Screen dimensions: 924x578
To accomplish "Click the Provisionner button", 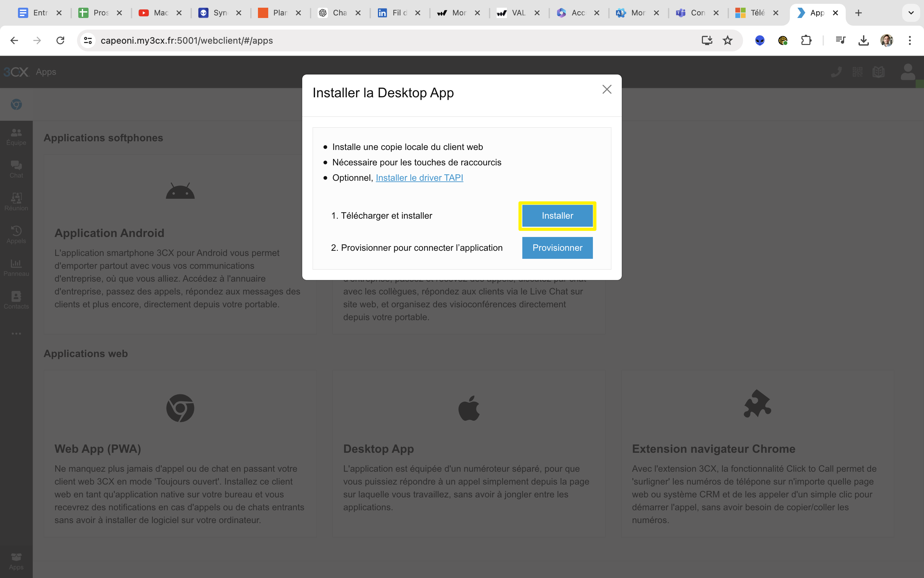I will click(557, 248).
